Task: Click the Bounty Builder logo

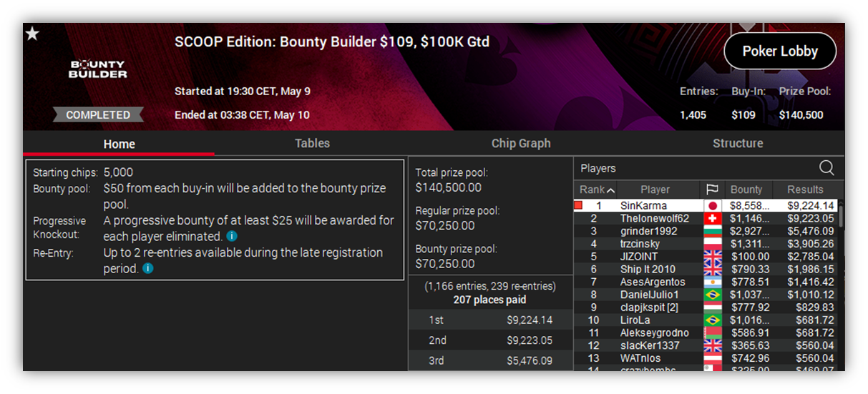Action: click(98, 69)
